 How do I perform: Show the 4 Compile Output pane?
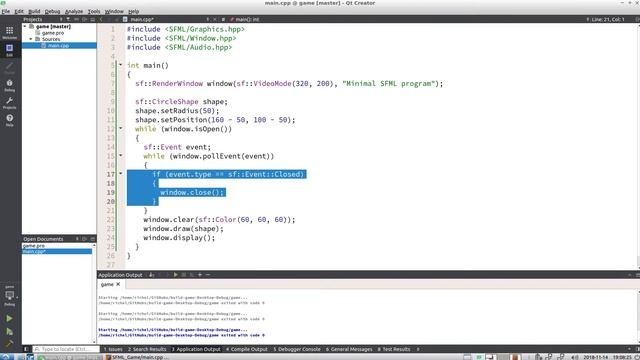click(247, 349)
